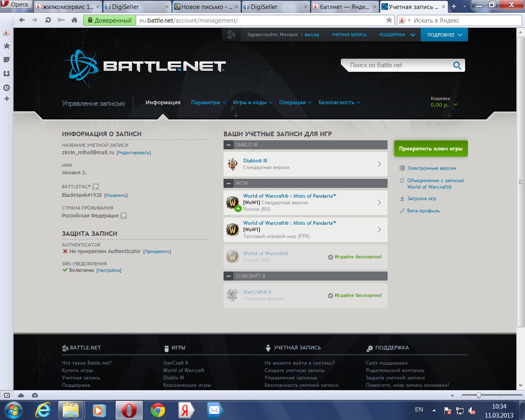
Task: Click Учетная запись in the top bar
Action: click(x=349, y=35)
